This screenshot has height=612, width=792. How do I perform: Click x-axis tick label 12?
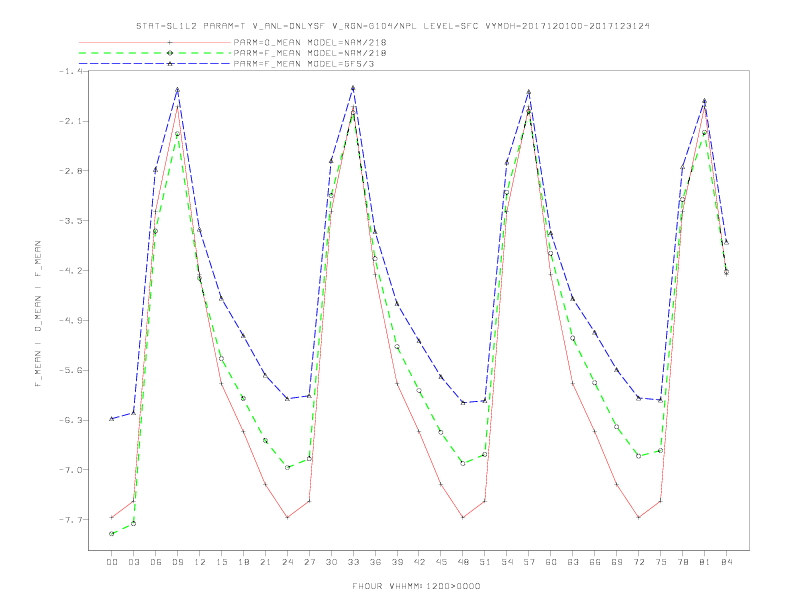click(x=200, y=562)
